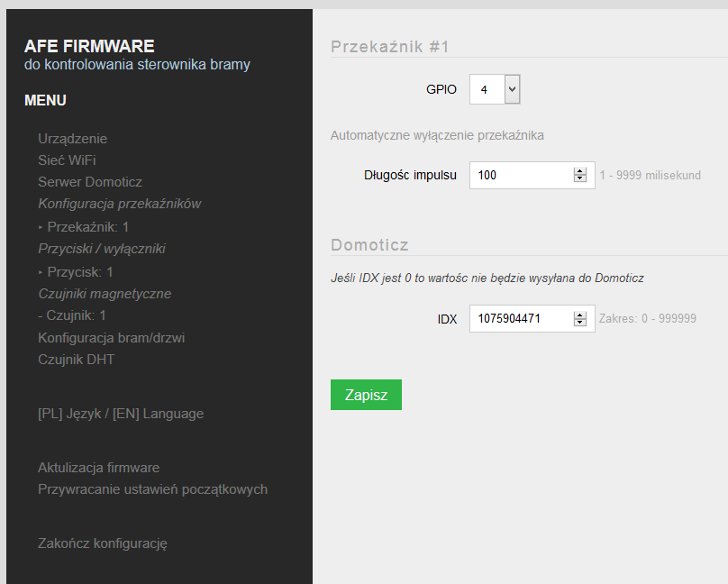
Task: Open Przywracanie ustawień początkowych link
Action: point(153,489)
